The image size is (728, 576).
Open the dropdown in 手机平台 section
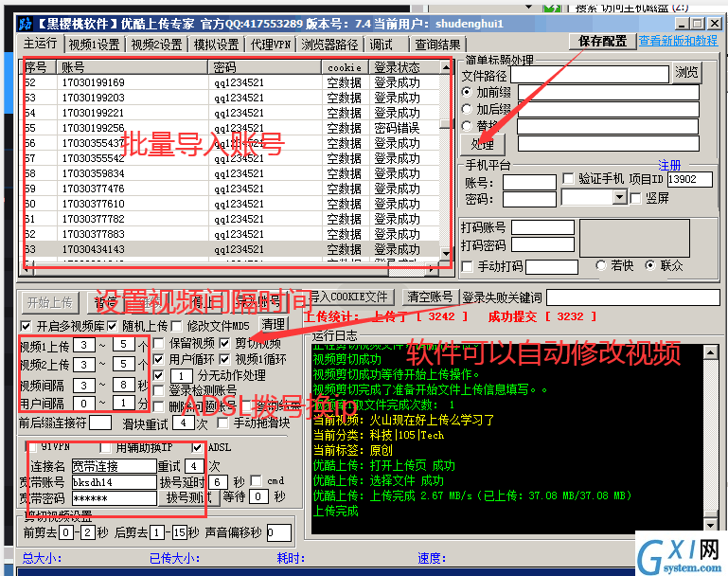[x=619, y=198]
